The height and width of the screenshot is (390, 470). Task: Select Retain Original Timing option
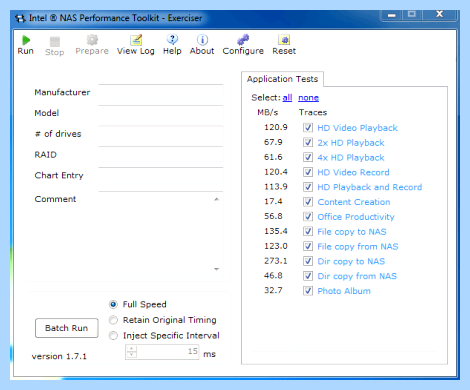113,320
